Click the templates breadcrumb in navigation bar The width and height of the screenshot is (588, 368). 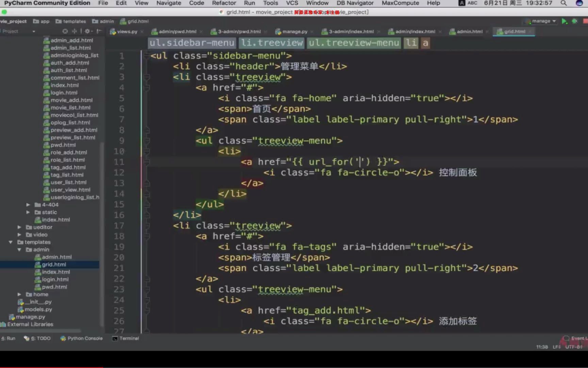coord(71,21)
